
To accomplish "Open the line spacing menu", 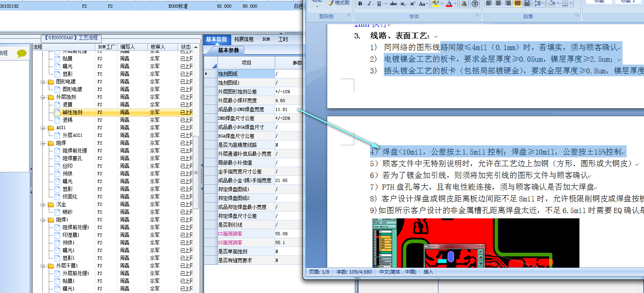I will tap(539, 3).
